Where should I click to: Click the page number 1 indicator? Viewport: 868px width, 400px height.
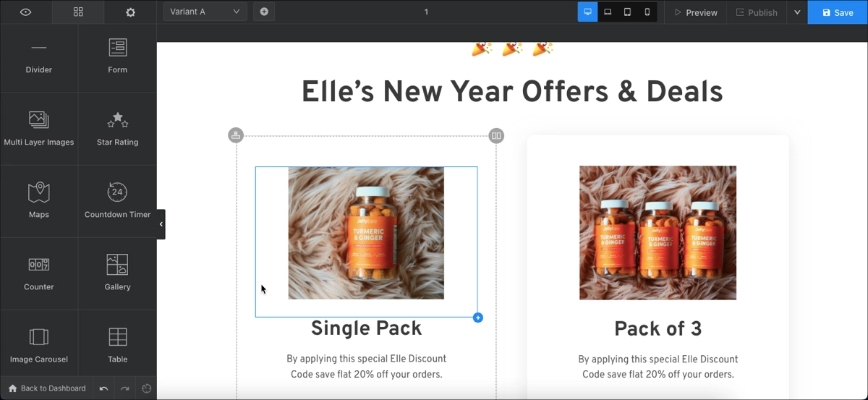pyautogui.click(x=426, y=12)
